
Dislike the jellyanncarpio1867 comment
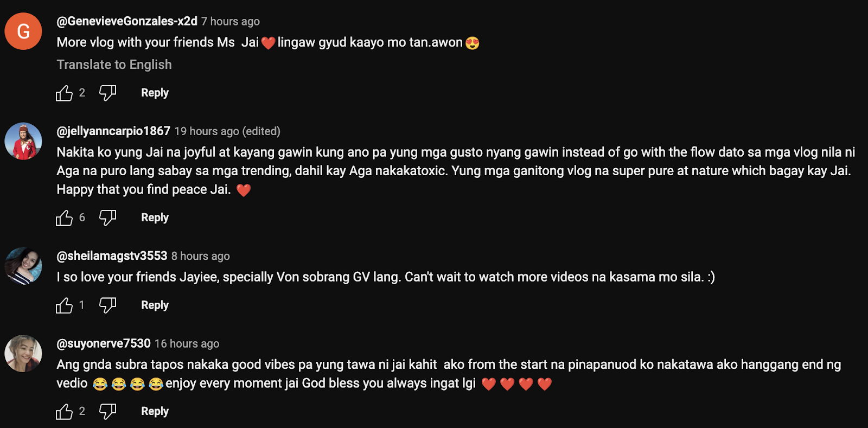point(107,218)
